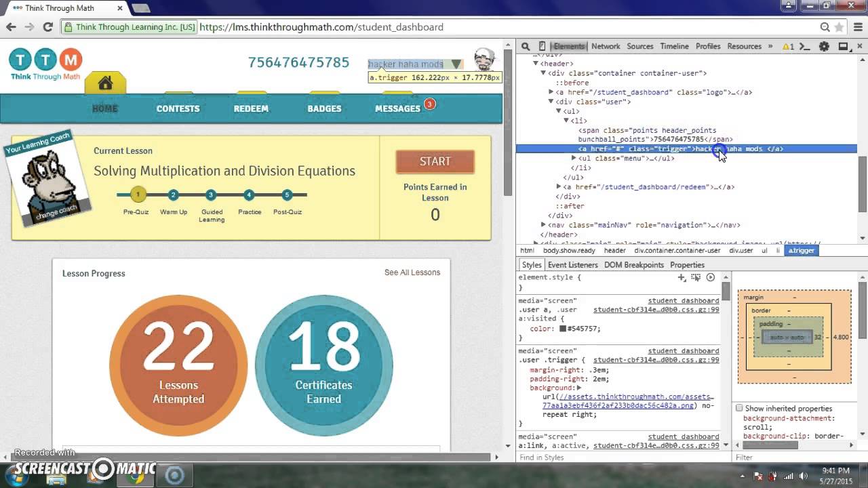868x488 pixels.
Task: Expand the background property triangle in Styles
Action: (578, 388)
